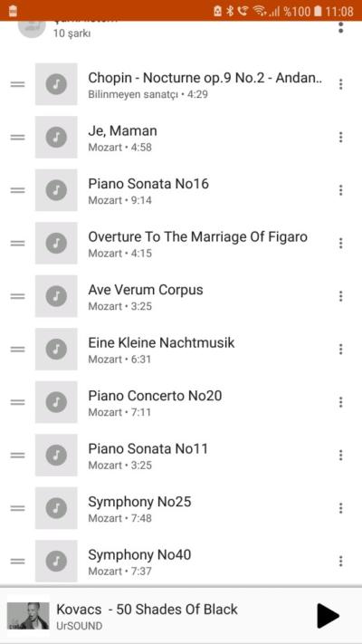Open the options menu for Ave Verum Corpus
362x644 pixels.
(340, 296)
